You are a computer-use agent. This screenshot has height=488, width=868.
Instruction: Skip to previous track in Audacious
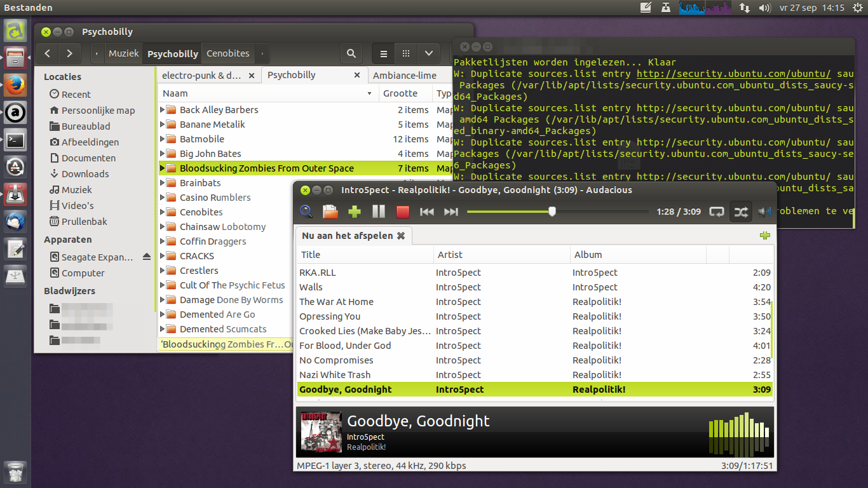click(427, 212)
